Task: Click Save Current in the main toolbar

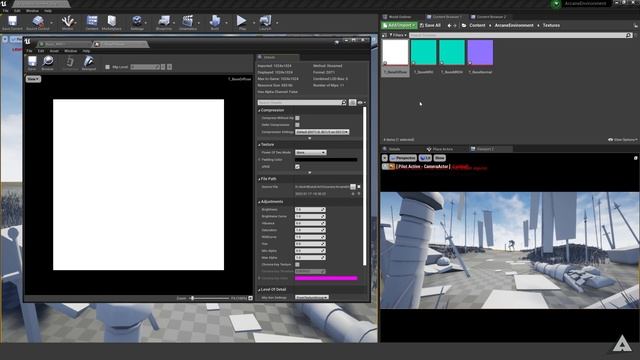Action: 12,23
